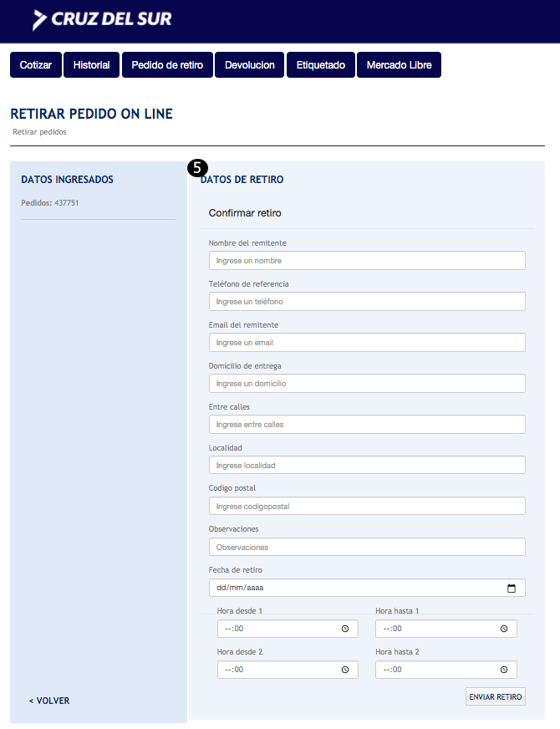Select the Email del remitente field
The image size is (560, 729).
click(367, 343)
